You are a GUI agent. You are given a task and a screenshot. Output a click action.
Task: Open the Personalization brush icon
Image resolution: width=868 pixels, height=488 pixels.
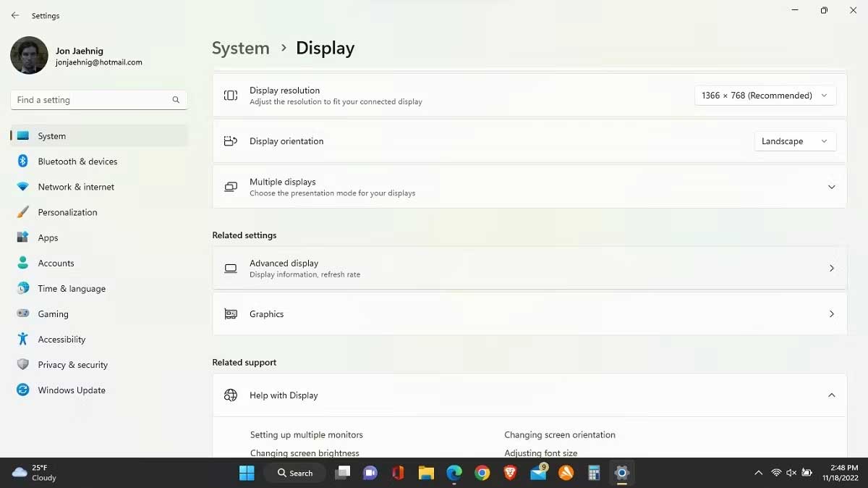point(22,212)
